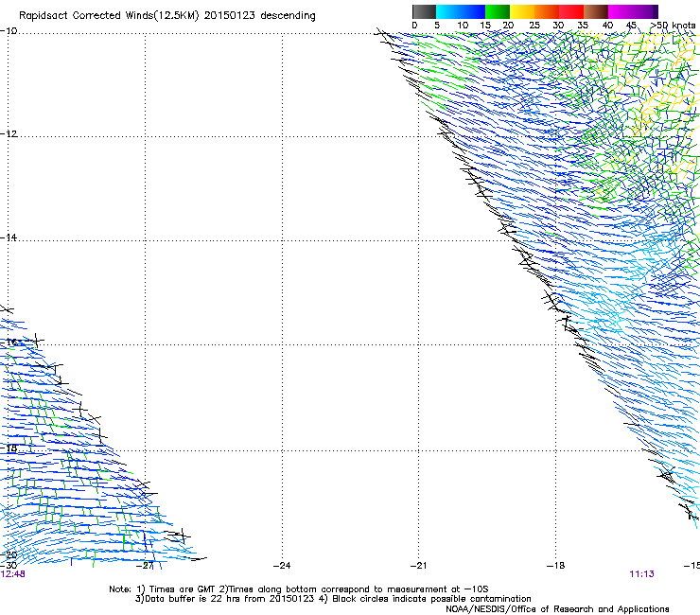Click the purple time label 11:13
Viewport: 700px width, 615px height.
(641, 574)
